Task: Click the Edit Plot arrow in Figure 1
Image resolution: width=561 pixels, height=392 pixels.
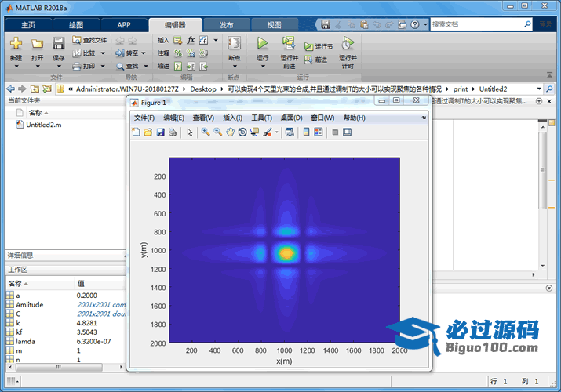Action: [190, 132]
